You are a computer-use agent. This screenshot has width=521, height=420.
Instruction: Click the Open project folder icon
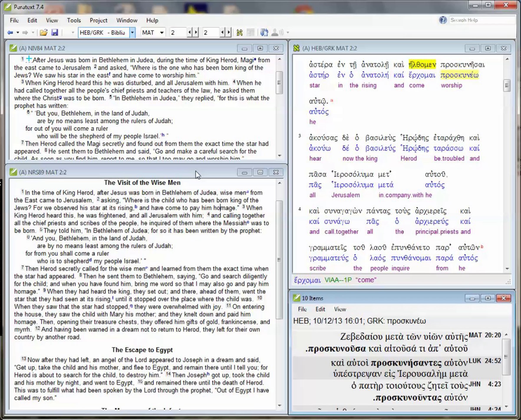point(44,32)
